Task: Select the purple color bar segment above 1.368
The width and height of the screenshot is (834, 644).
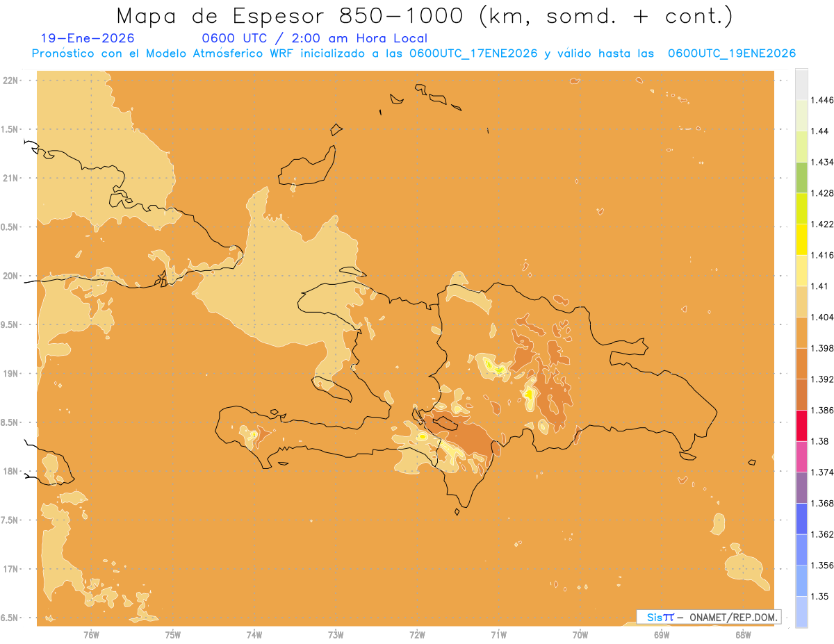Action: pos(801,488)
